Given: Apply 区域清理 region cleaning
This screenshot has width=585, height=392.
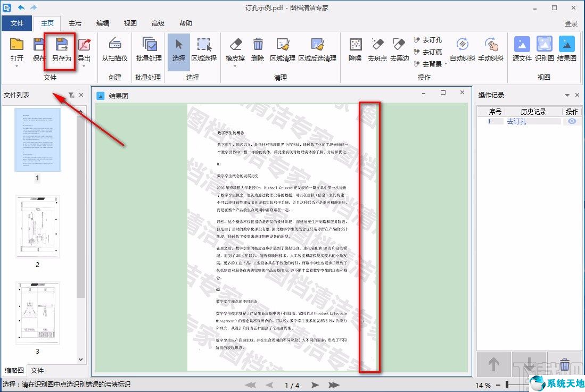Looking at the screenshot, I should 283,51.
